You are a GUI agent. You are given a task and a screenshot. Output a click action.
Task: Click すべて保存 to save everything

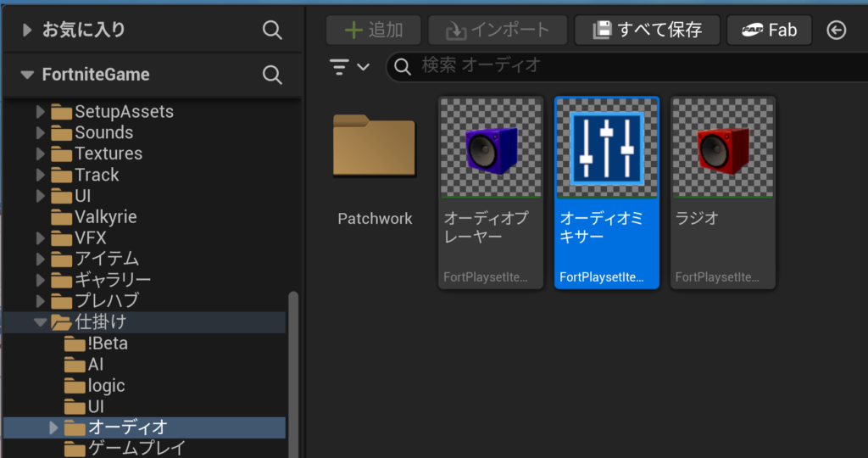647,30
